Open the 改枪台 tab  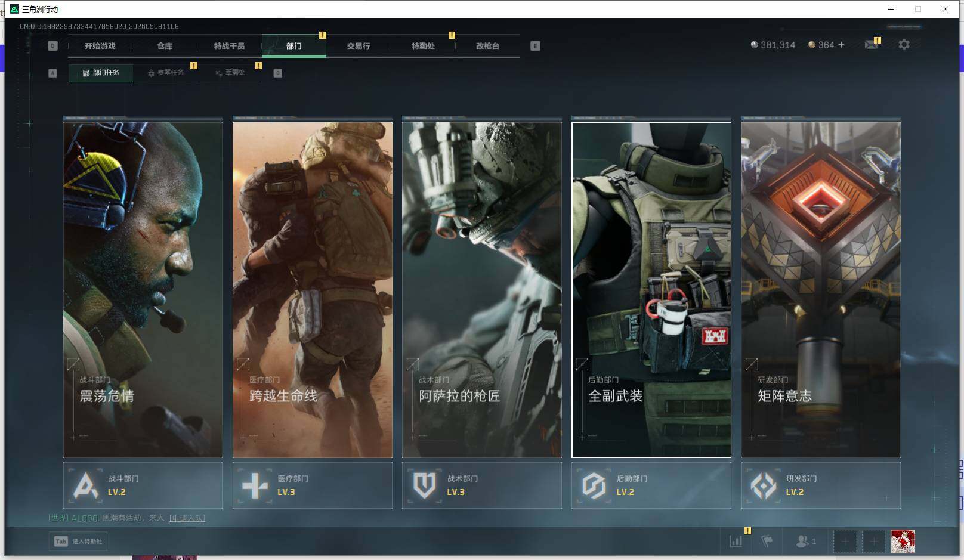tap(487, 46)
